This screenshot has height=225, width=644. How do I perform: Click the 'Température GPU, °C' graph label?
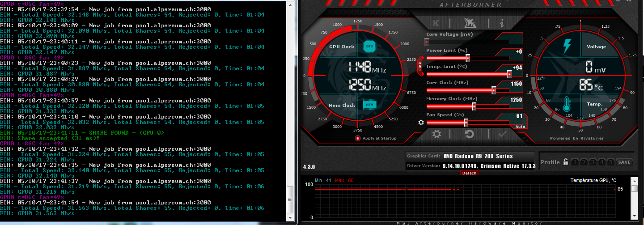point(593,180)
